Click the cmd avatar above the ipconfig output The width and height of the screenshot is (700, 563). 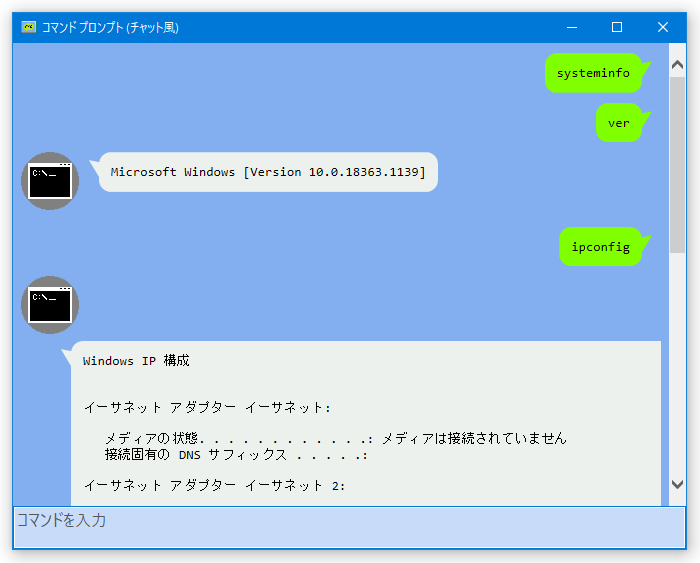coord(50,305)
